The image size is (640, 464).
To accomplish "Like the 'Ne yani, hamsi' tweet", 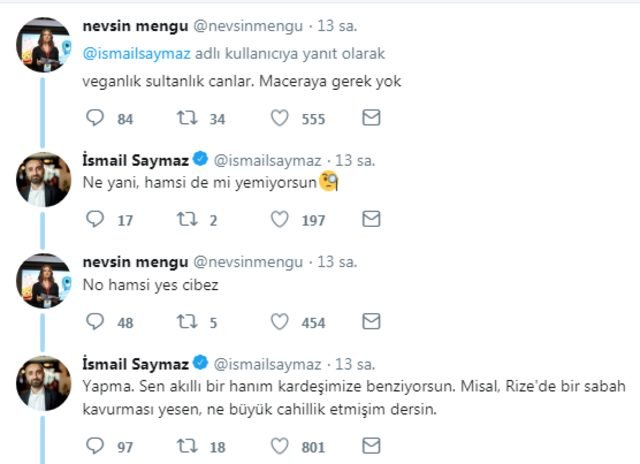I will pyautogui.click(x=281, y=219).
